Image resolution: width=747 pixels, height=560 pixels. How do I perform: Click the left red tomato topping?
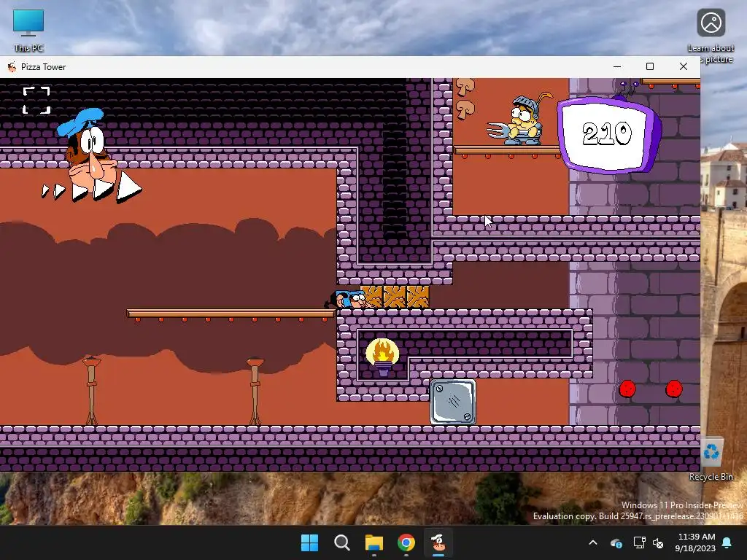coord(627,389)
